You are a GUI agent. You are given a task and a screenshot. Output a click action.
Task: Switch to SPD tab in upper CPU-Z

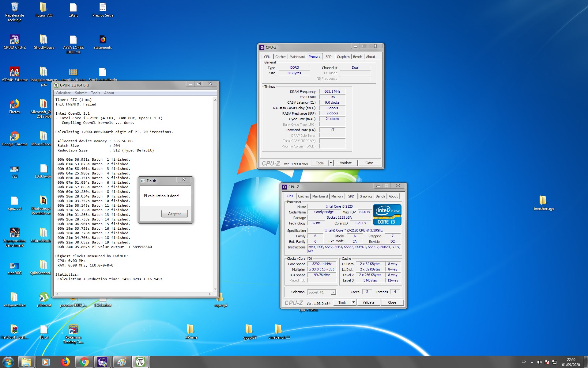click(328, 57)
